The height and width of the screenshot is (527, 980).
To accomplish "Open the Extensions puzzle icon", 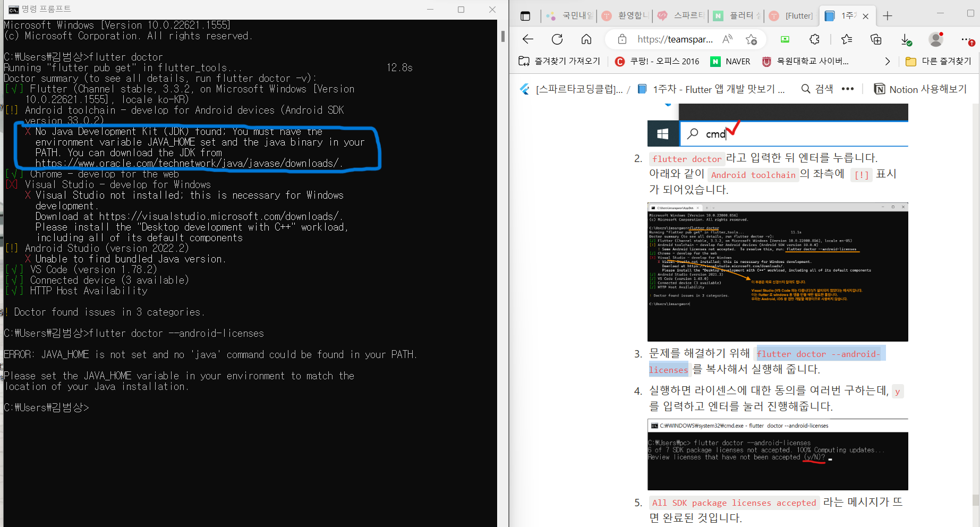I will 814,39.
